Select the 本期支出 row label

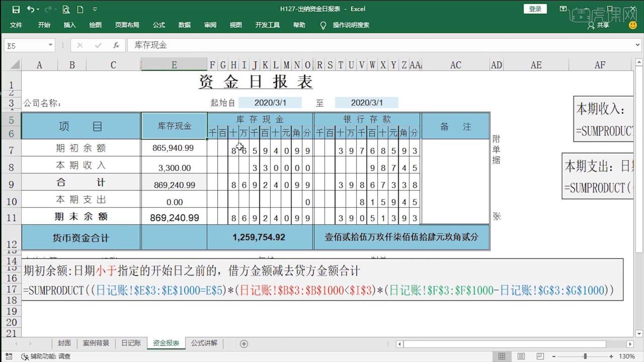click(81, 200)
